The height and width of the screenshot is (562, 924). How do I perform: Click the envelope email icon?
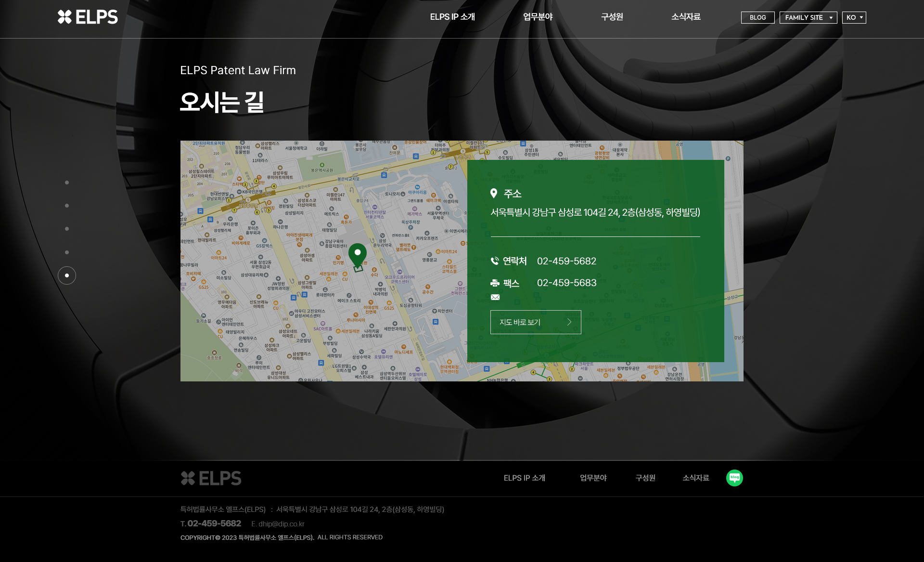coord(495,297)
